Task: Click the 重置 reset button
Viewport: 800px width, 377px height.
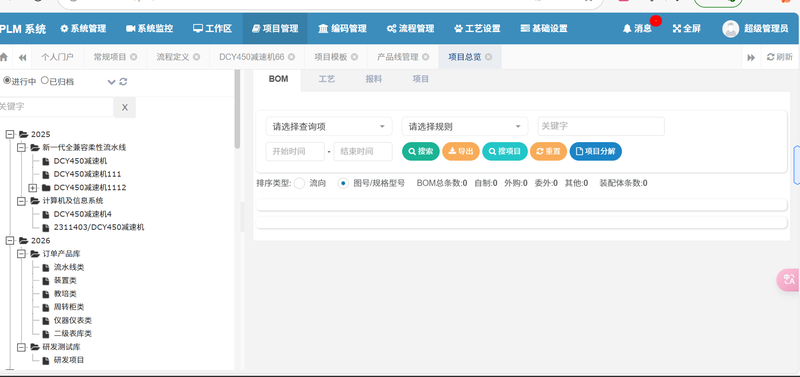Action: (548, 152)
